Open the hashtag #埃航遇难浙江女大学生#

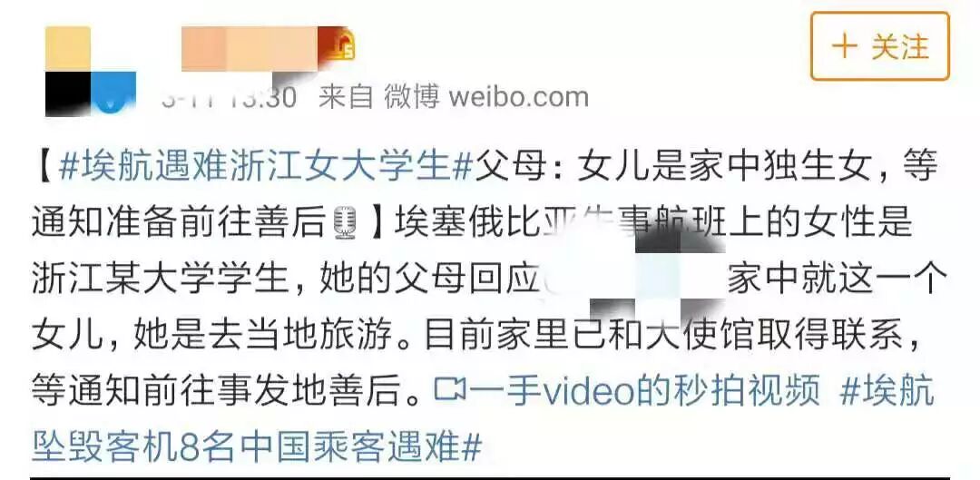click(265, 167)
